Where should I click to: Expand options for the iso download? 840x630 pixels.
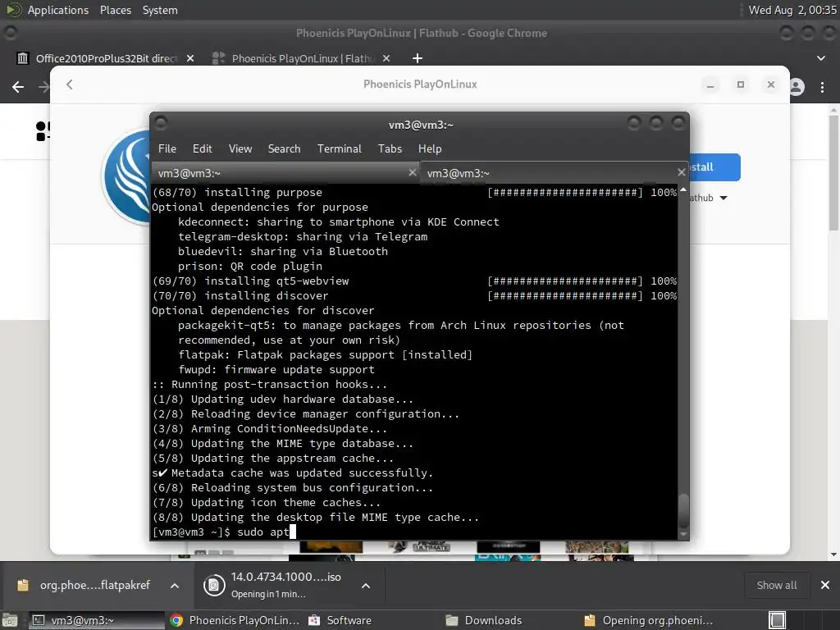(x=366, y=586)
